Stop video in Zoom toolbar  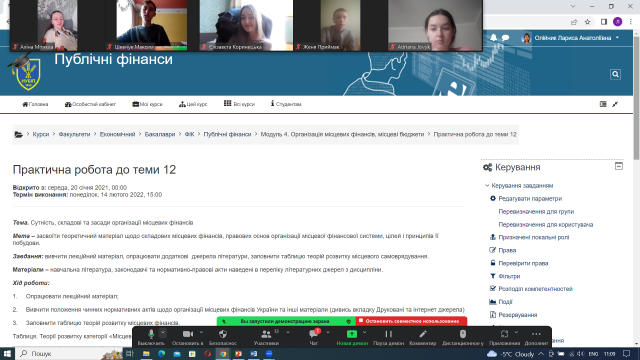(188, 337)
